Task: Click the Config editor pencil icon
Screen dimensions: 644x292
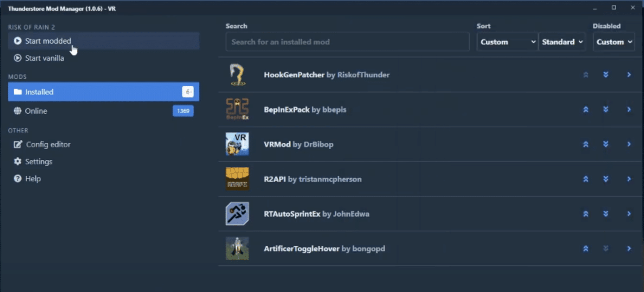Action: (x=18, y=144)
